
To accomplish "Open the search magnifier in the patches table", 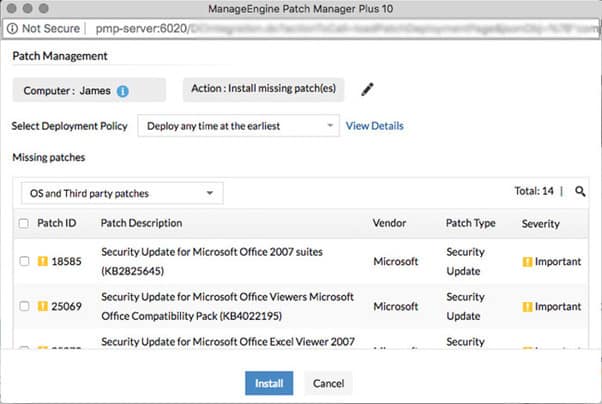I will tap(580, 191).
